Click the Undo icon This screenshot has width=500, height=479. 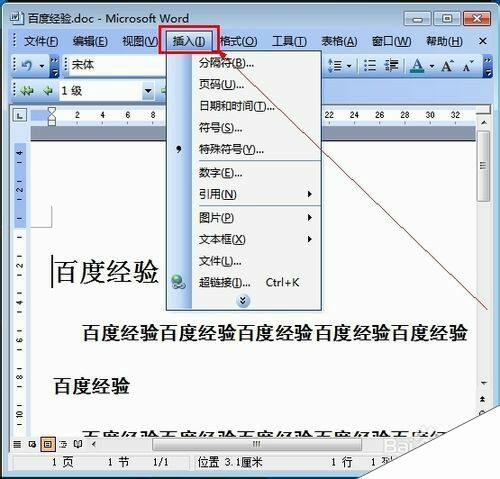27,65
